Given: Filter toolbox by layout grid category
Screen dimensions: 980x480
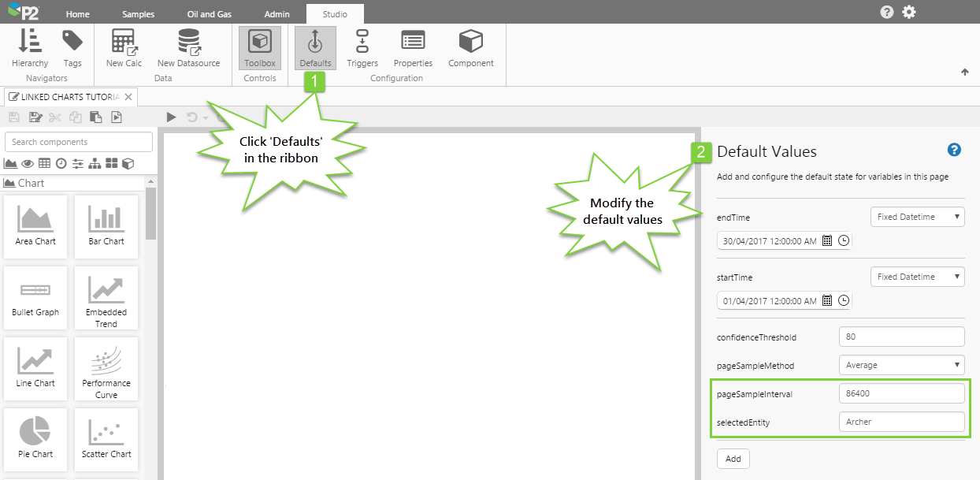Looking at the screenshot, I should pos(112,164).
